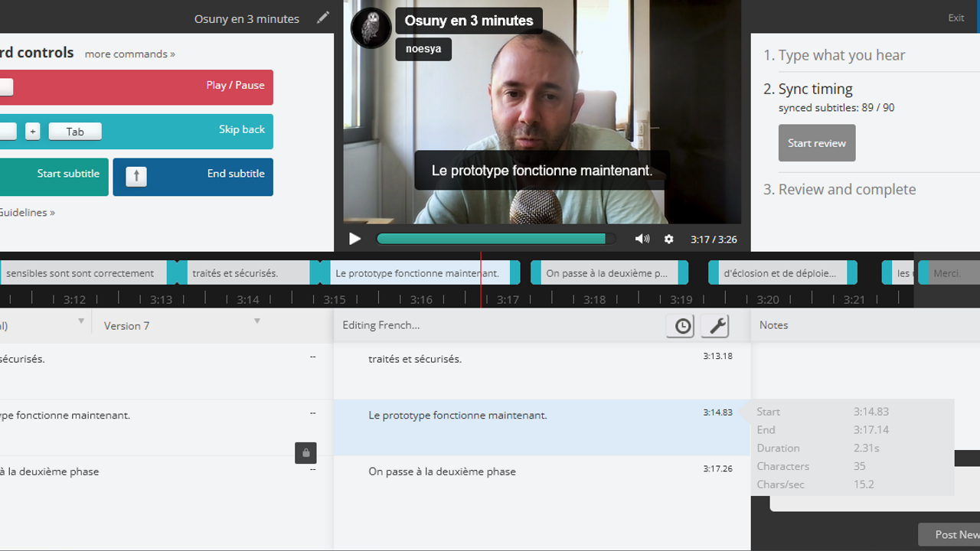The width and height of the screenshot is (980, 551).
Task: Click the pencil edit icon beside video title
Action: (x=323, y=18)
